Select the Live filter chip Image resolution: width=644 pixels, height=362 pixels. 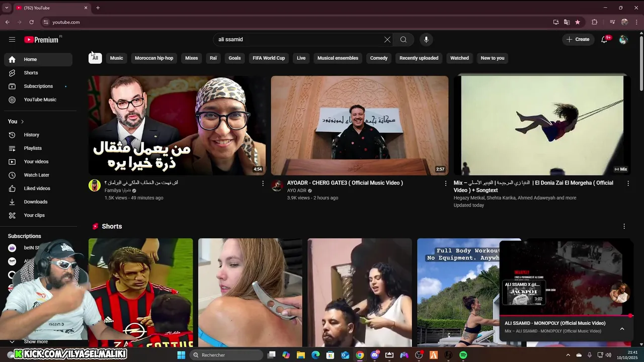tap(301, 58)
